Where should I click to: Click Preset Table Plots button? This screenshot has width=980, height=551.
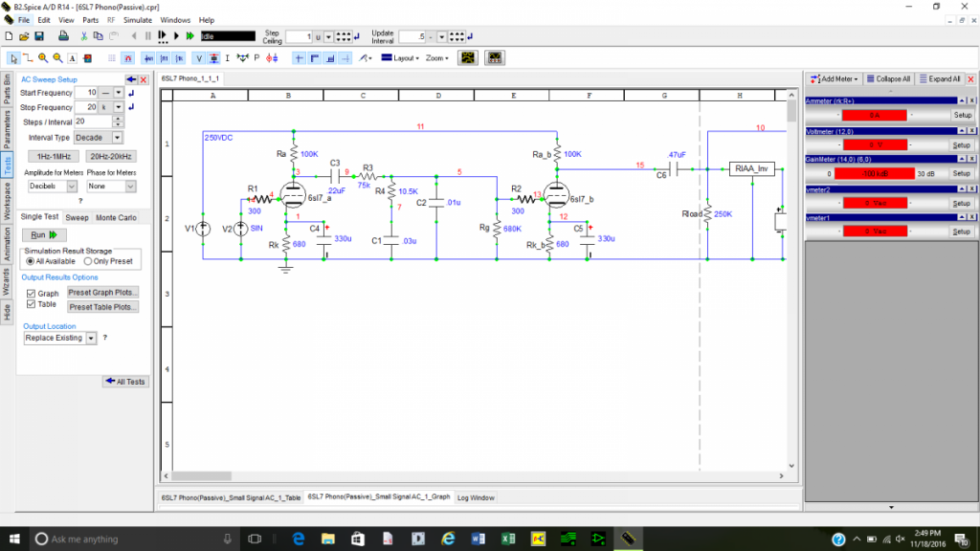point(102,307)
